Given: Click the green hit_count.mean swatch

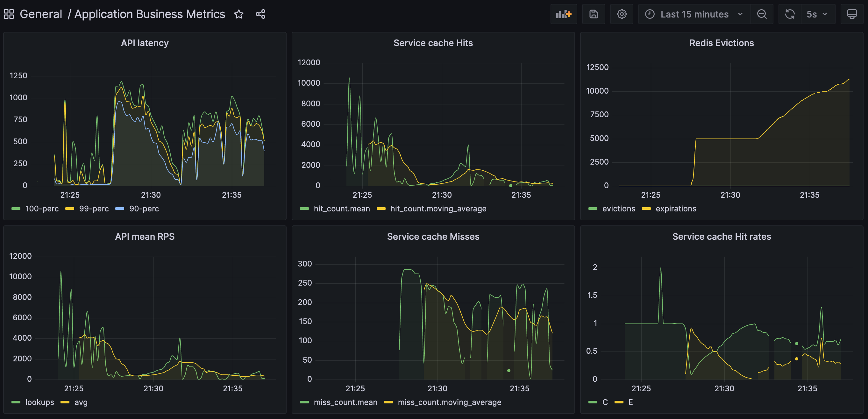Looking at the screenshot, I should (304, 209).
